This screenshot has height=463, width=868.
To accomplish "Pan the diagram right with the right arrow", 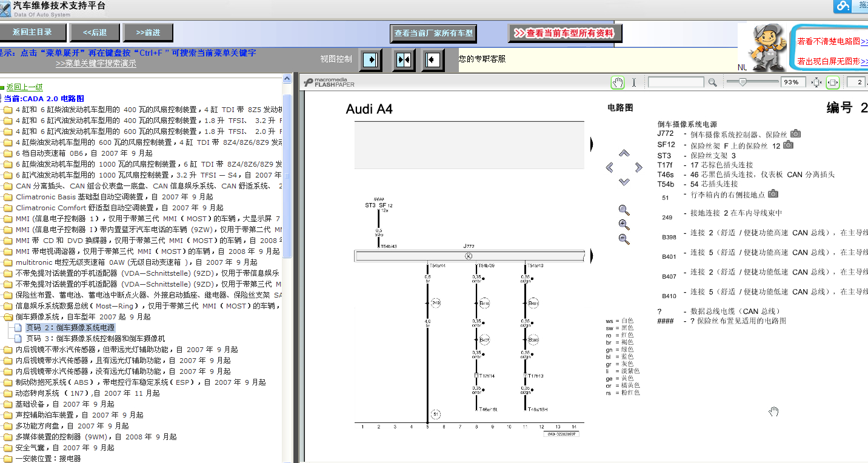I will [638, 167].
